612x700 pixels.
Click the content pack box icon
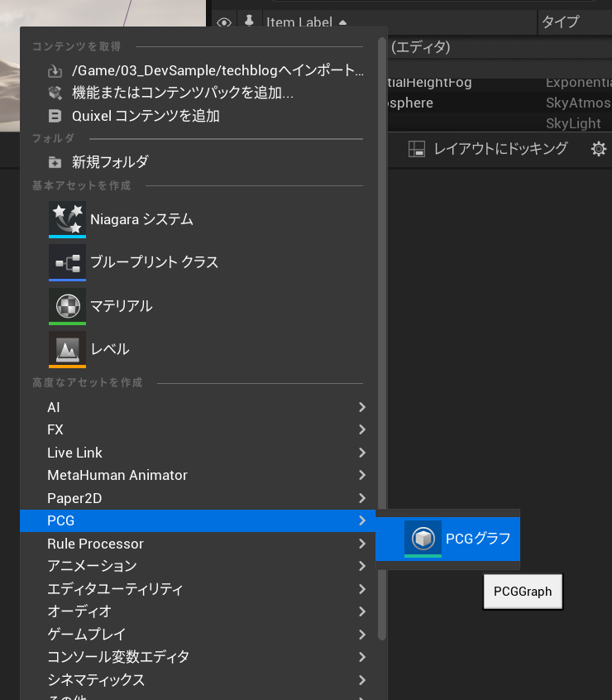[55, 93]
